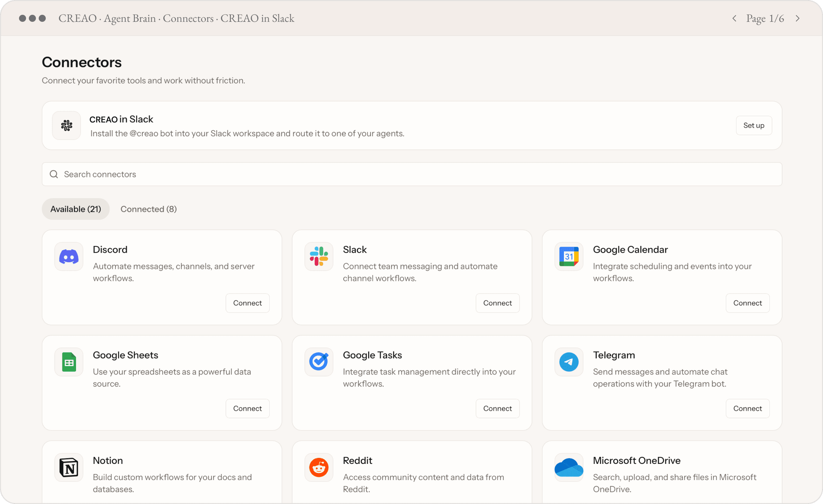Click the window title breadcrumb text

click(176, 18)
